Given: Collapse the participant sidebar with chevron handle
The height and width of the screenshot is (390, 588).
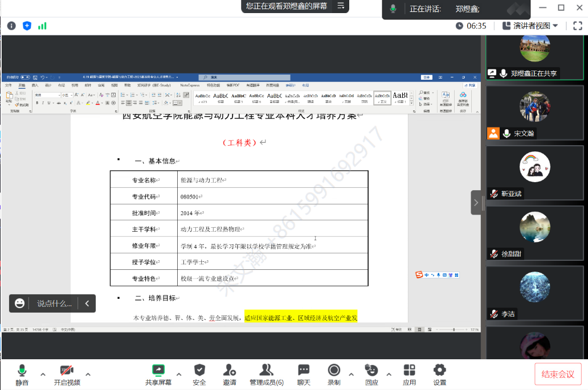Looking at the screenshot, I should (476, 202).
